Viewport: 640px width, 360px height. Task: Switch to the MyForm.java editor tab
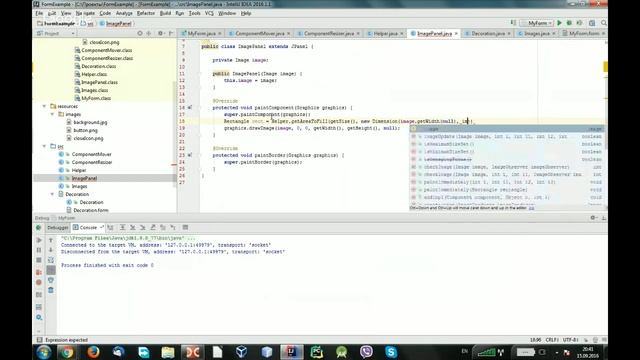tap(201, 33)
